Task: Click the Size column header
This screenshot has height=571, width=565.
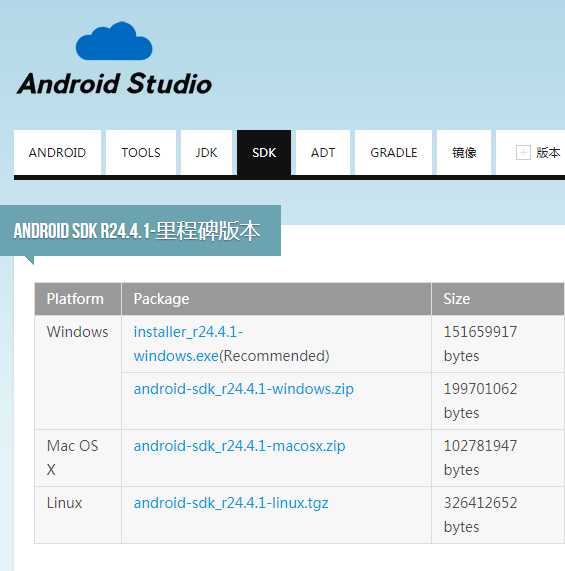Action: tap(498, 299)
